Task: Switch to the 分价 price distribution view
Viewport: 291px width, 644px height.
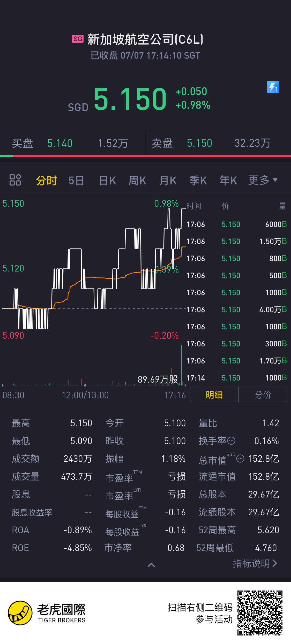Action: [x=263, y=394]
